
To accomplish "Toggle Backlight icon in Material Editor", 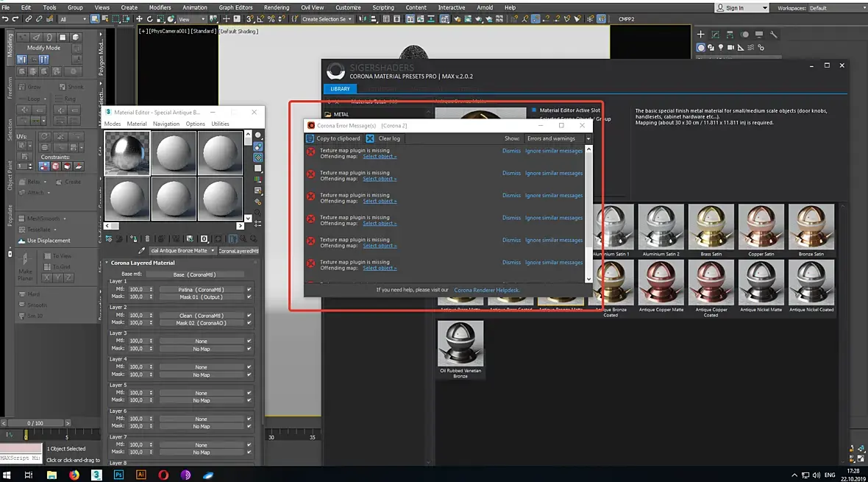I will pyautogui.click(x=258, y=146).
